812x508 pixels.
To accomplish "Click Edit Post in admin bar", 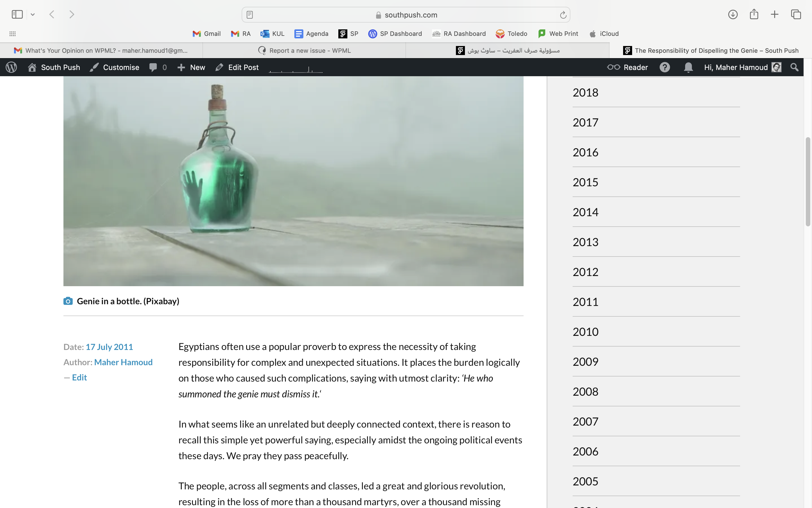I will pyautogui.click(x=237, y=67).
